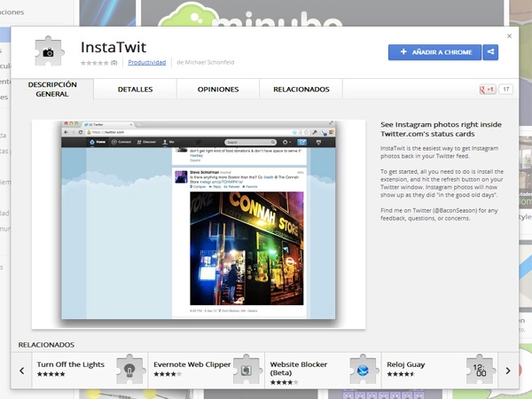This screenshot has width=532, height=399.
Task: Open the Turn Off the Lights extension
Action: [90, 371]
